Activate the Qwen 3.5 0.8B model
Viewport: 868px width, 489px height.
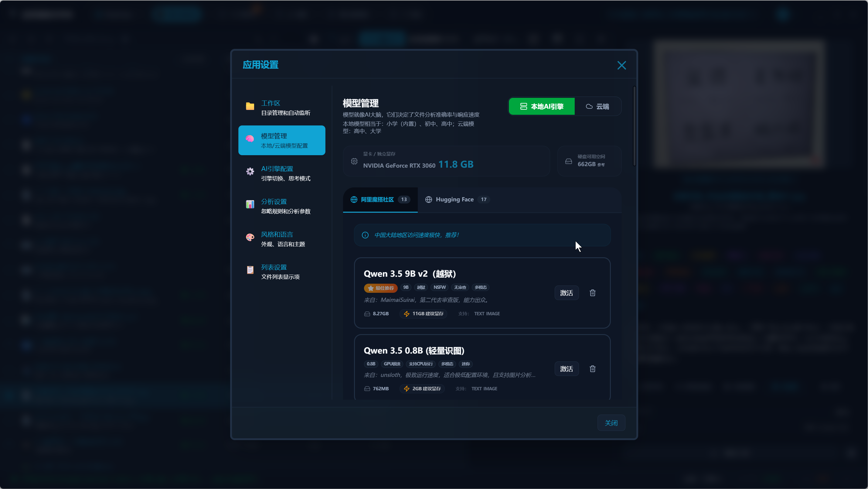pos(567,369)
